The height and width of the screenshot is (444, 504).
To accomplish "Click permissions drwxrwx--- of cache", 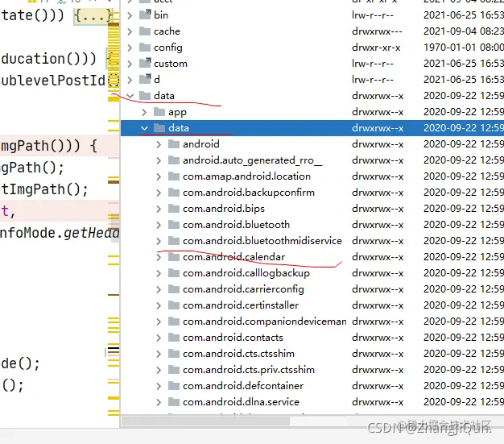I will point(377,31).
